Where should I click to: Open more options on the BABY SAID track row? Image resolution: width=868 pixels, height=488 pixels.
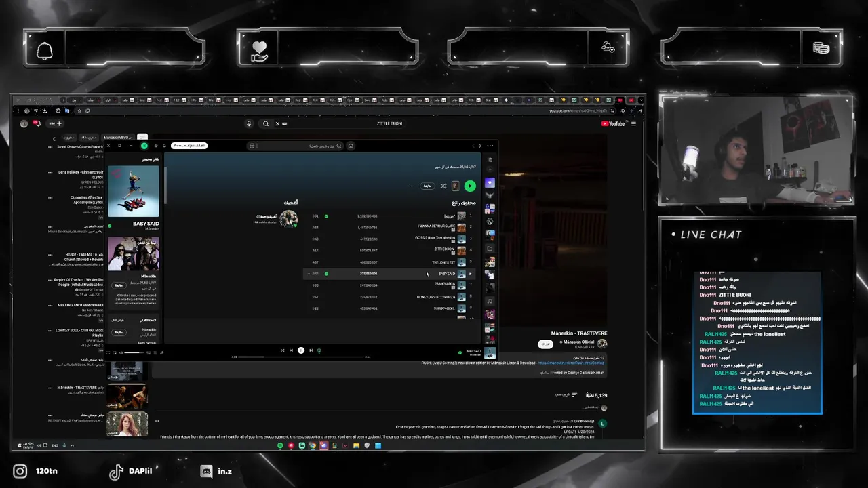click(x=308, y=274)
